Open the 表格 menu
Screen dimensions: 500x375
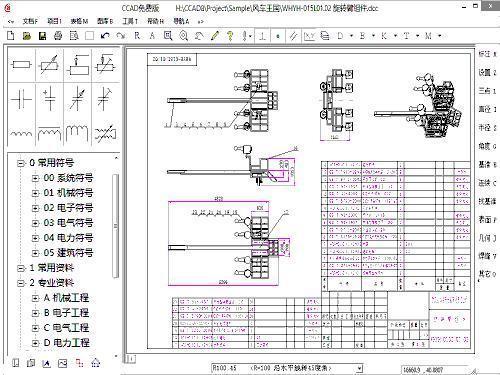(79, 21)
